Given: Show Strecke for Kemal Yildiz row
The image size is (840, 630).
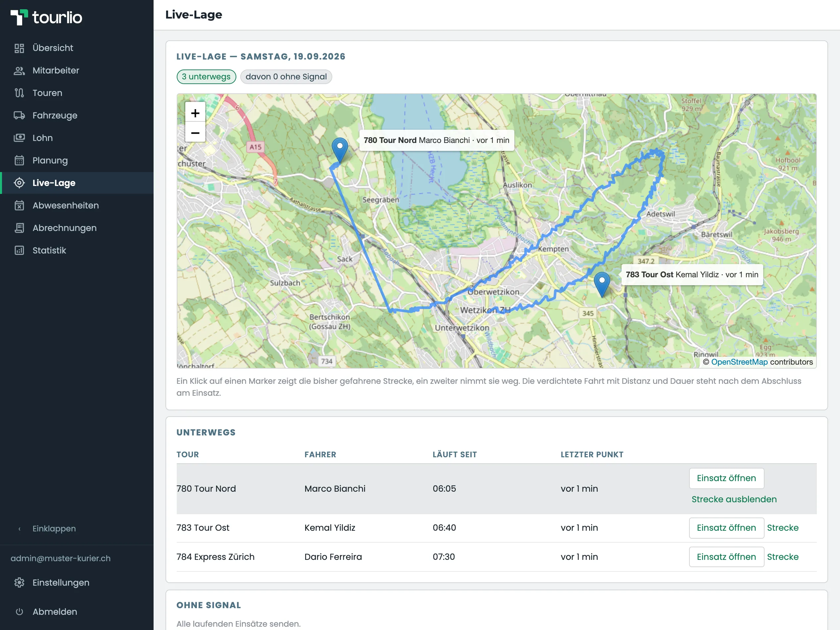Looking at the screenshot, I should pyautogui.click(x=783, y=528).
